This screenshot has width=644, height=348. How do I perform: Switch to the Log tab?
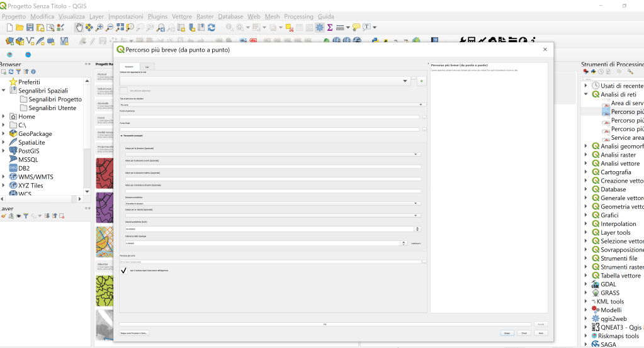tap(147, 66)
